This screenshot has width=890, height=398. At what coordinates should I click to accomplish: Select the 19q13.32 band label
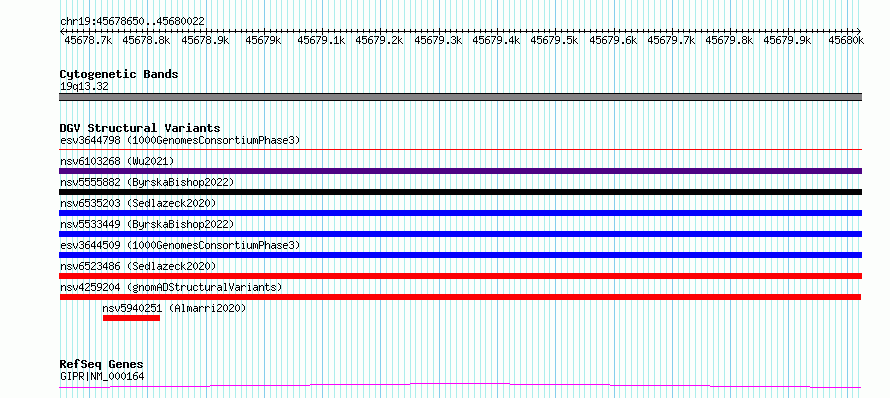tap(84, 87)
